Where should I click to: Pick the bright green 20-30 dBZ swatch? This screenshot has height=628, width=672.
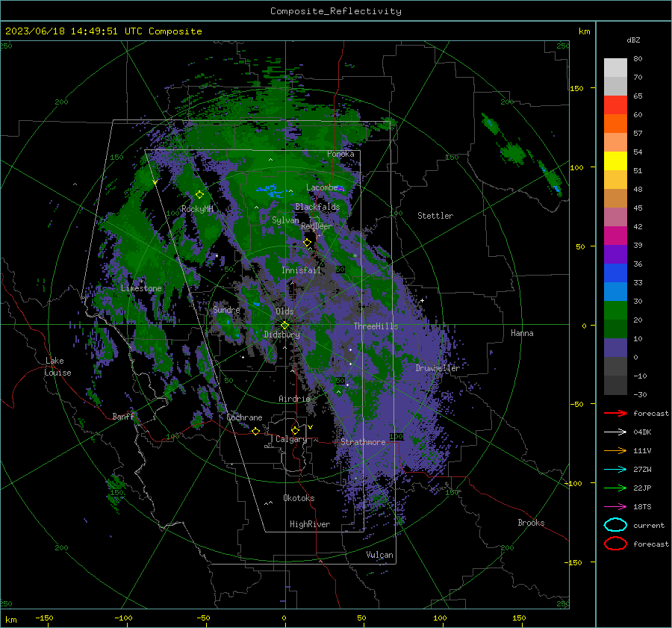[615, 311]
